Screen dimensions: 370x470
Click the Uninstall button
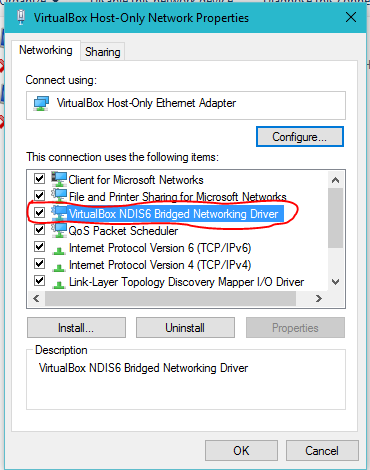[x=185, y=328]
